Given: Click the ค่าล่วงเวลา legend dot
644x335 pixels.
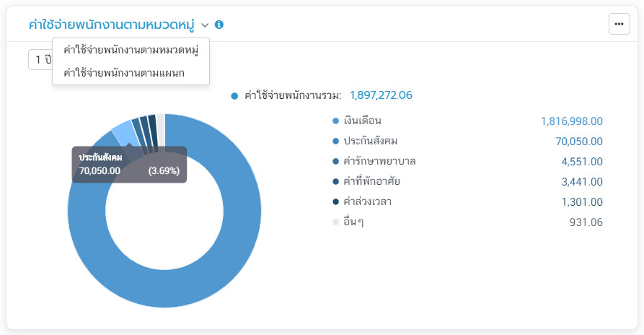Looking at the screenshot, I should 336,201.
